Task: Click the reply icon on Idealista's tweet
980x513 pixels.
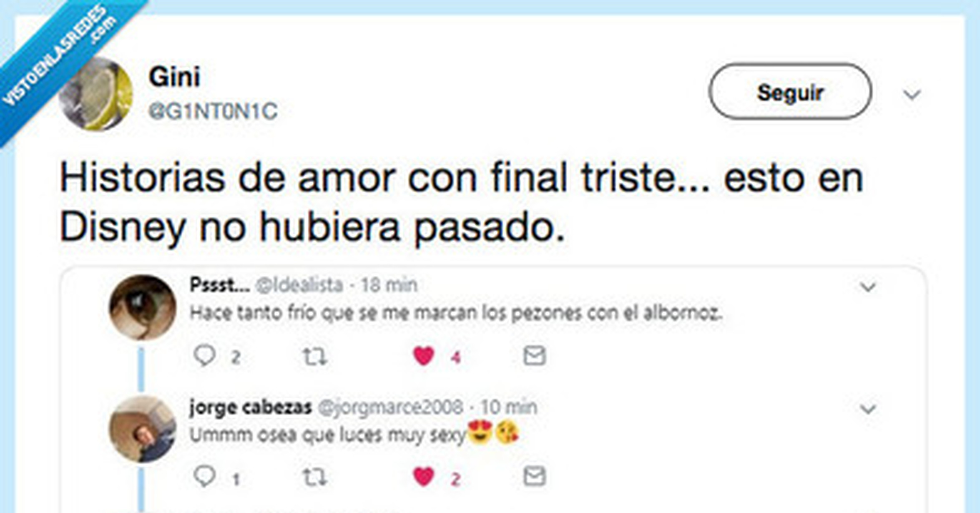Action: [206, 355]
